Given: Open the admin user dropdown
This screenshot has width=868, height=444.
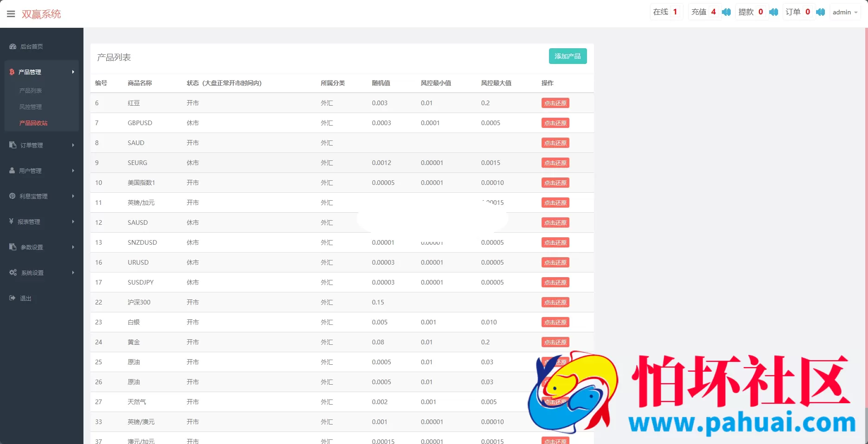Looking at the screenshot, I should 844,13.
